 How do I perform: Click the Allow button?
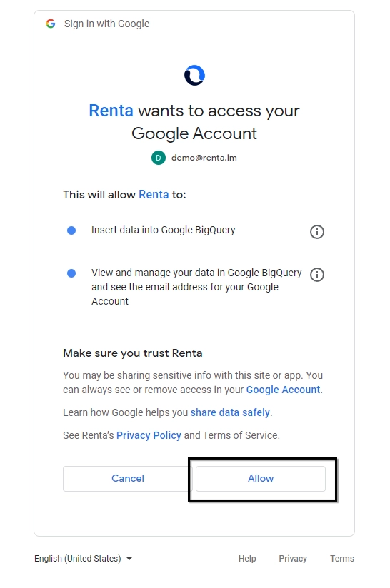point(261,479)
